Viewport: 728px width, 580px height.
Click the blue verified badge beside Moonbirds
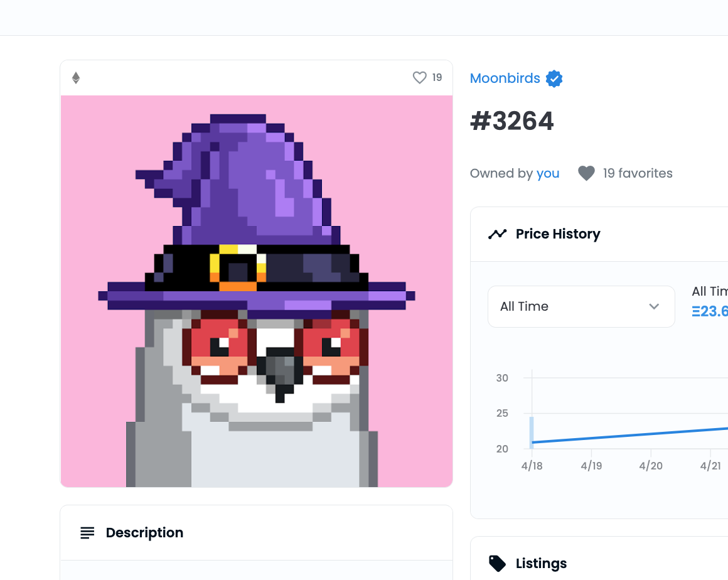click(x=554, y=78)
